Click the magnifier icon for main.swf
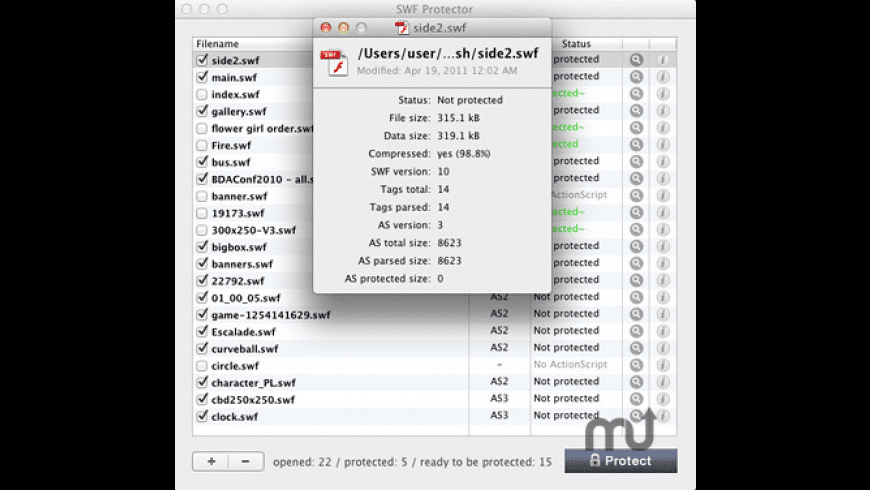The width and height of the screenshot is (870, 490). pos(636,77)
